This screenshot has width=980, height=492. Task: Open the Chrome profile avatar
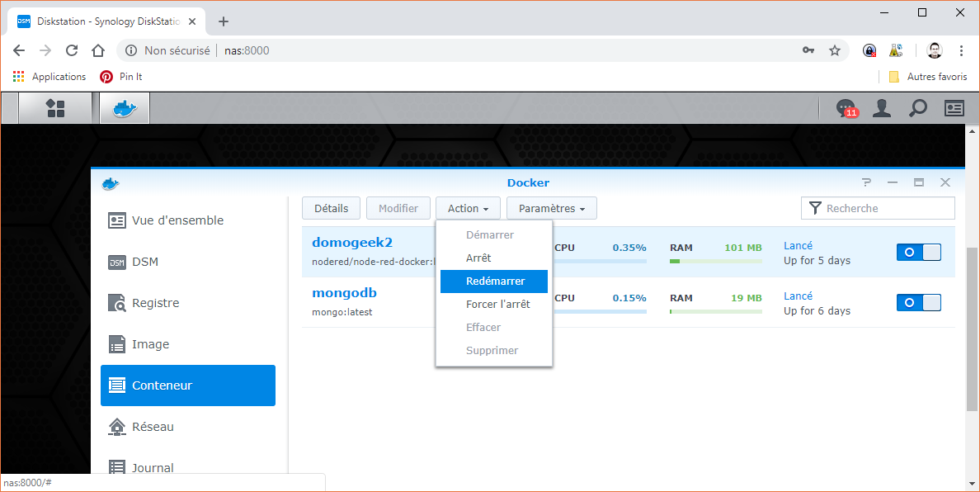pyautogui.click(x=935, y=50)
